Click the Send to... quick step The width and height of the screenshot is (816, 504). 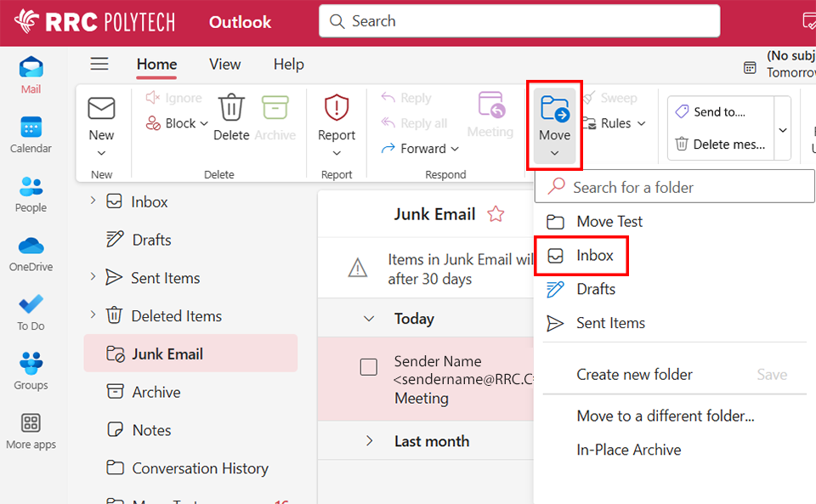coord(720,112)
